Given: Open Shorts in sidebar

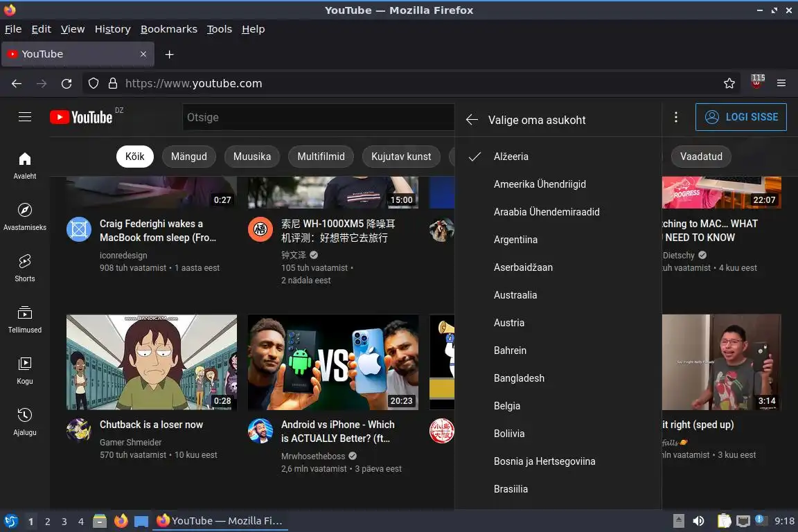Looking at the screenshot, I should [x=24, y=268].
